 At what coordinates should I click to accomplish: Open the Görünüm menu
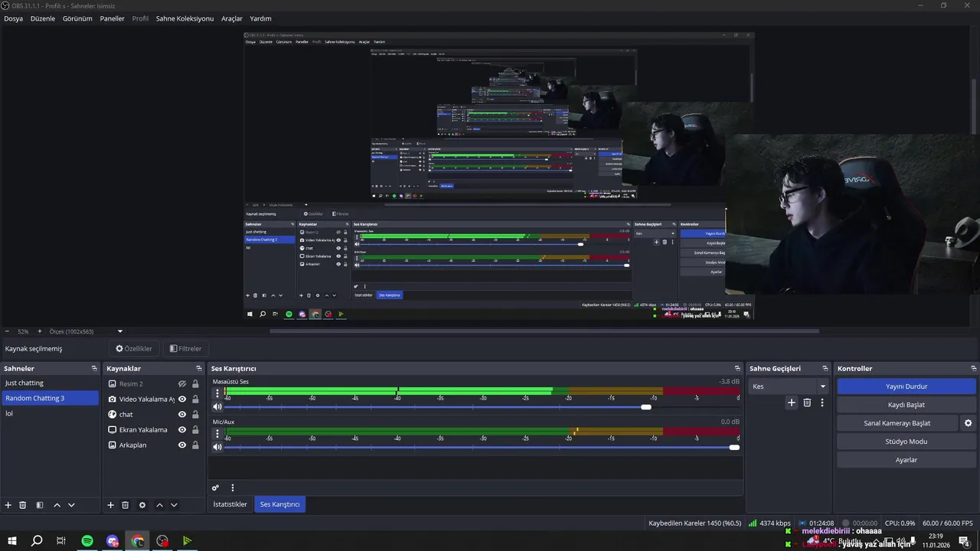[x=77, y=18]
